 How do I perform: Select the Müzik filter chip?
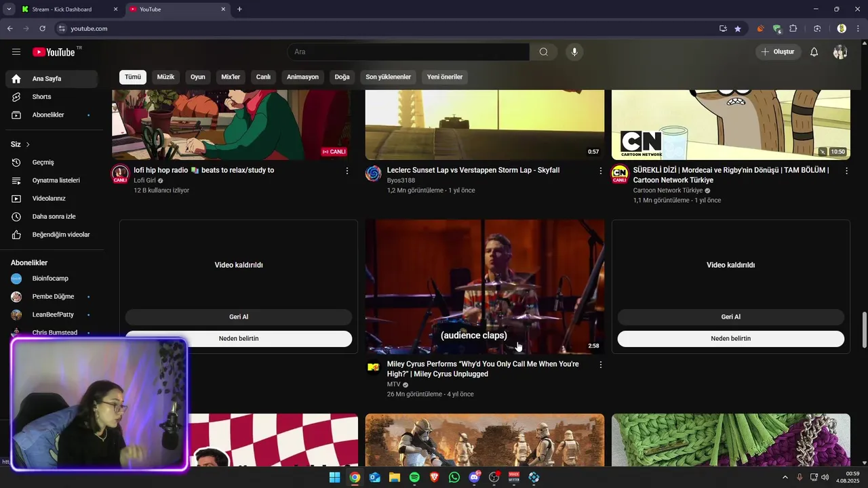(165, 77)
